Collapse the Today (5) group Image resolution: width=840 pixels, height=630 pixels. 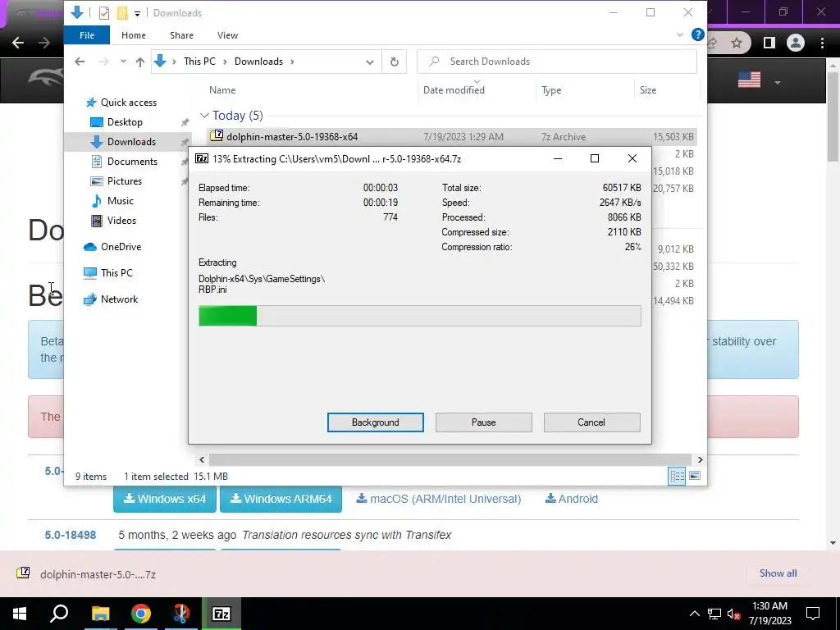point(204,116)
